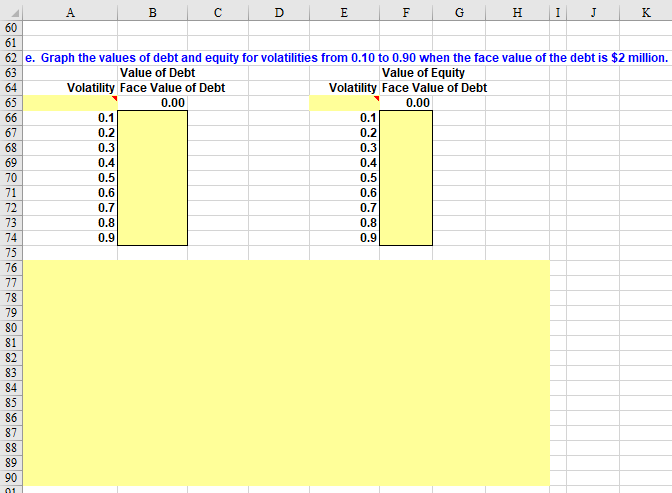
Task: Click 'Face Value of Debt' in column B
Action: click(172, 88)
